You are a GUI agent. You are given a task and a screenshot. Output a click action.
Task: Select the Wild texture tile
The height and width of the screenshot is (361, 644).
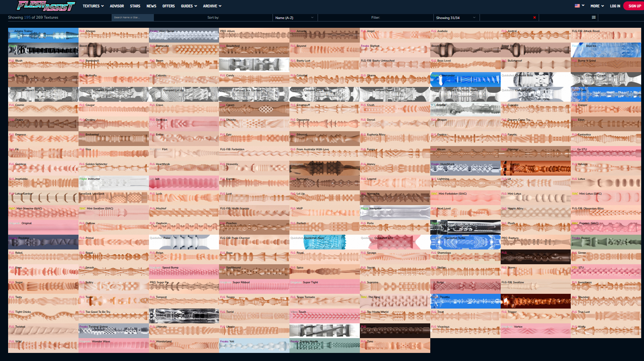coord(43,346)
